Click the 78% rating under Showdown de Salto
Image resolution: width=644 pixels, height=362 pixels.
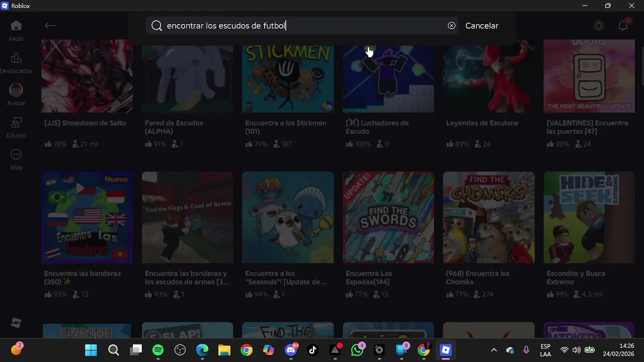(x=55, y=144)
